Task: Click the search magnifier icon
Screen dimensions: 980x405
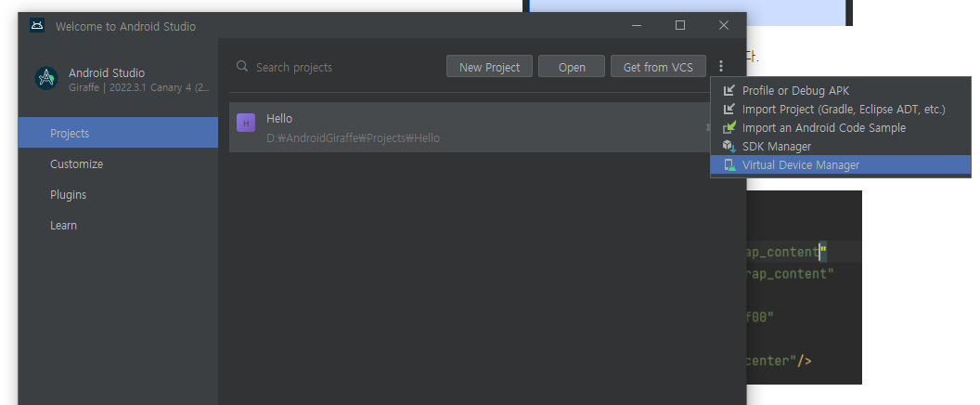Action: point(242,66)
